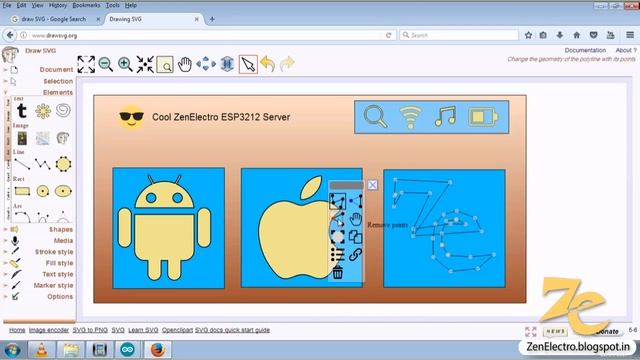Pick the Text element tool
This screenshot has width=640, height=360.
[22, 111]
